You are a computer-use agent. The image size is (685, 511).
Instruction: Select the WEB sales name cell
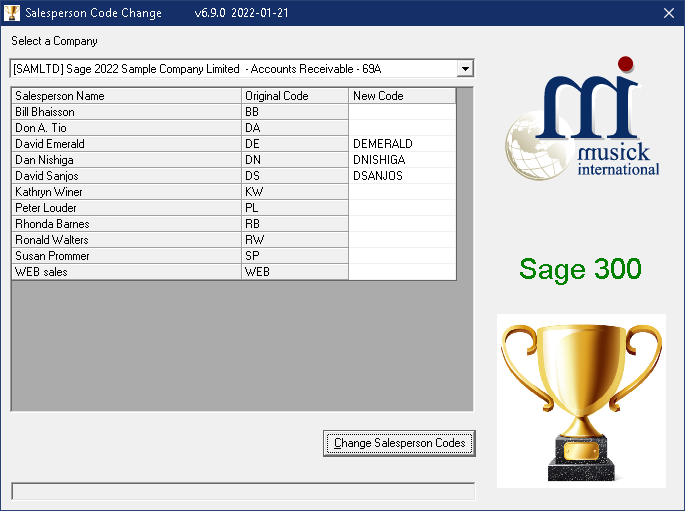point(127,272)
